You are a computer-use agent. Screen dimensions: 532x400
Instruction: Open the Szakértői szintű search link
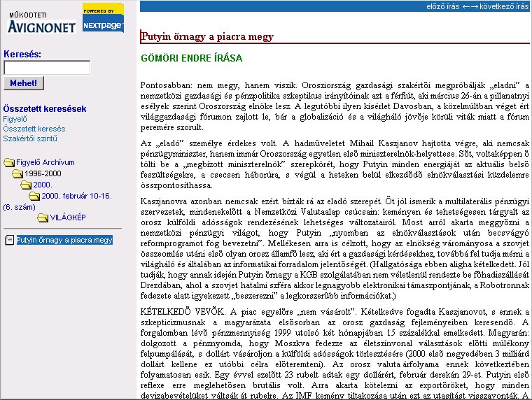(30, 138)
